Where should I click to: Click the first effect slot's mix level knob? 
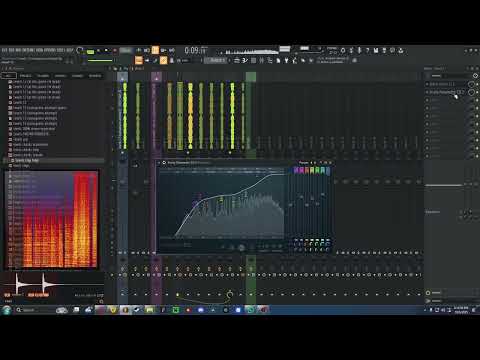pyautogui.click(x=471, y=84)
